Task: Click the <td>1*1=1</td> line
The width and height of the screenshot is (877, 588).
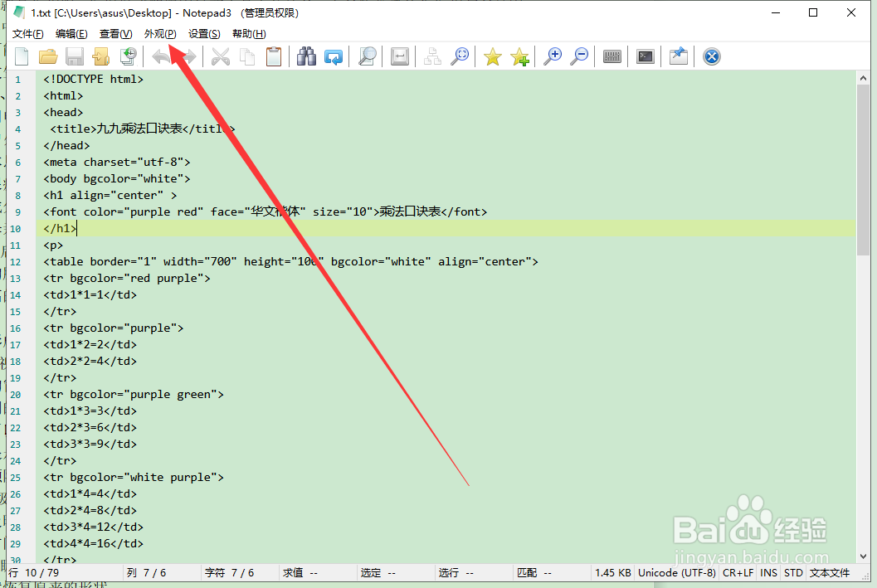Action: [90, 294]
